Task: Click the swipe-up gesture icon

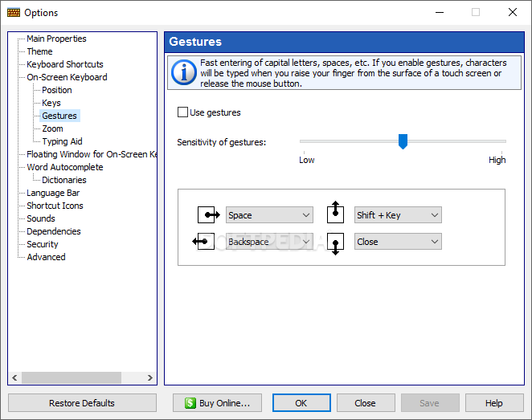Action: pos(335,212)
